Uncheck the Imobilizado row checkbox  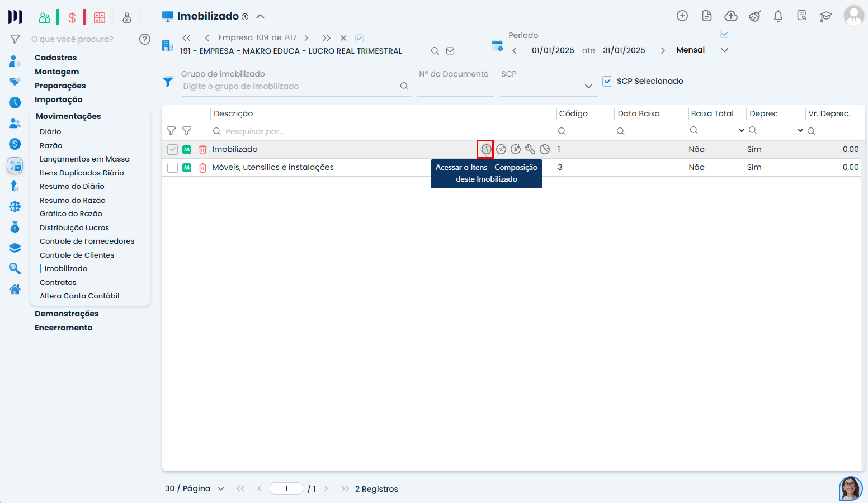point(173,150)
